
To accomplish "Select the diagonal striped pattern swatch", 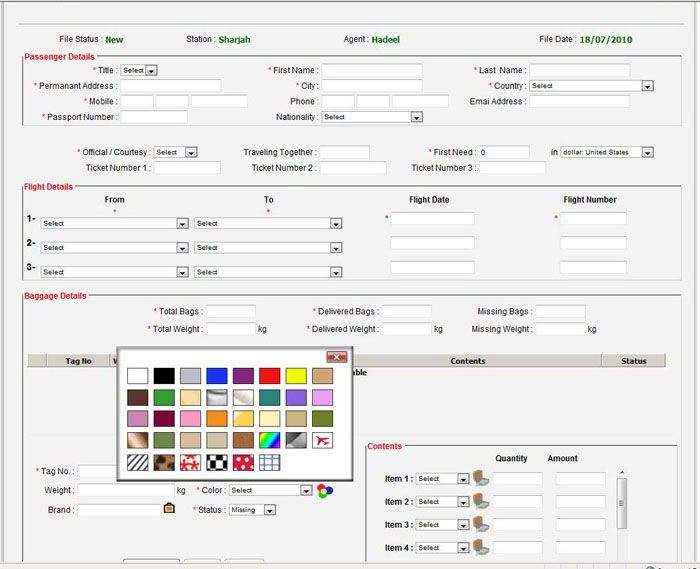I will coord(138,462).
